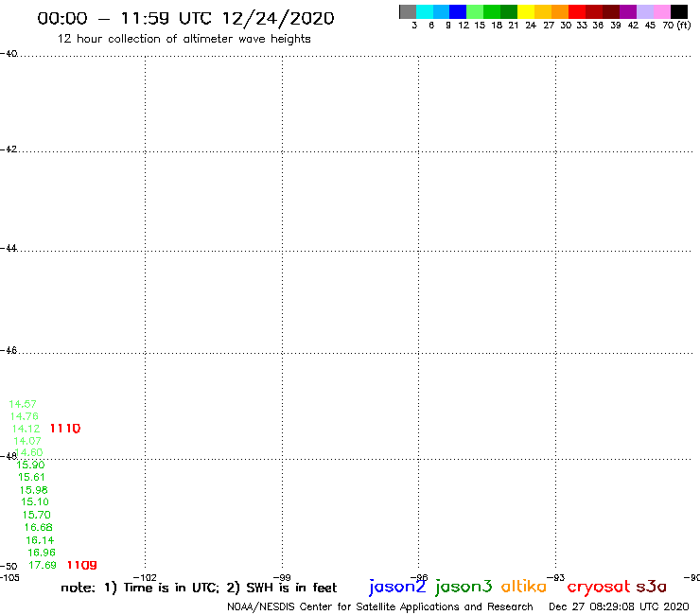The height and width of the screenshot is (615, 700).
Task: Click the -93 longitude axis label
Action: click(556, 577)
